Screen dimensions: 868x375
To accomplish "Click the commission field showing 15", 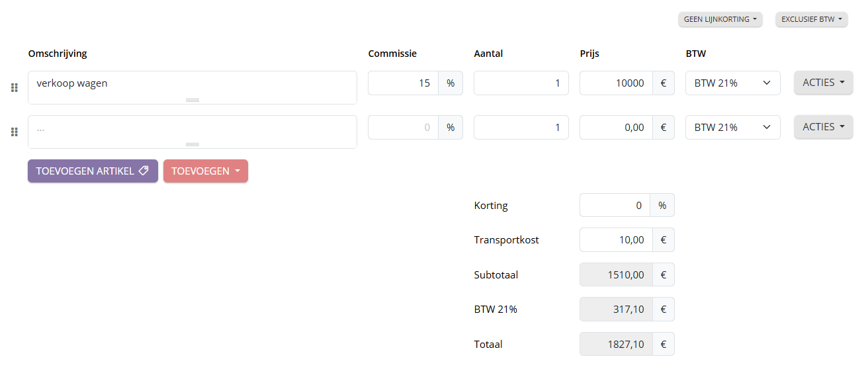I will [x=403, y=83].
